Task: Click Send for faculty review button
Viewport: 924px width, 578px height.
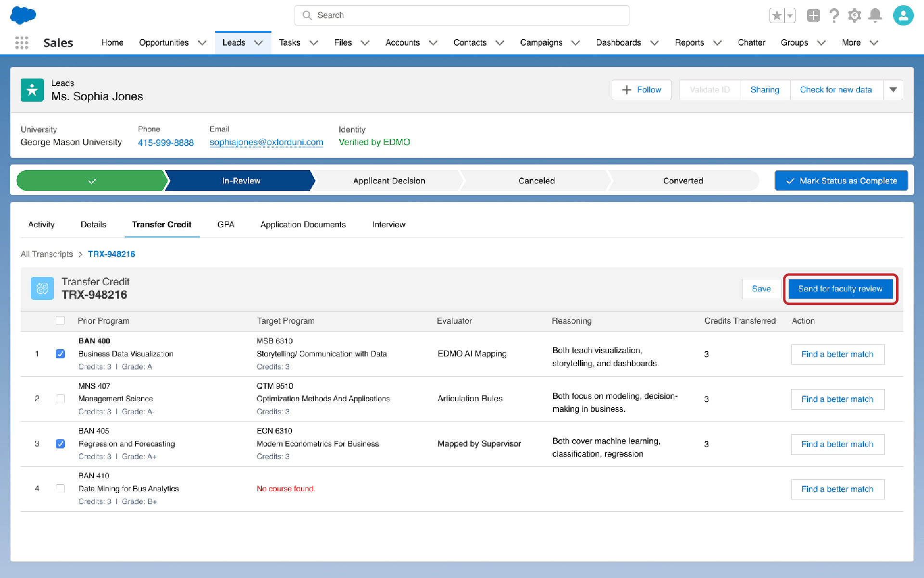Action: click(840, 289)
